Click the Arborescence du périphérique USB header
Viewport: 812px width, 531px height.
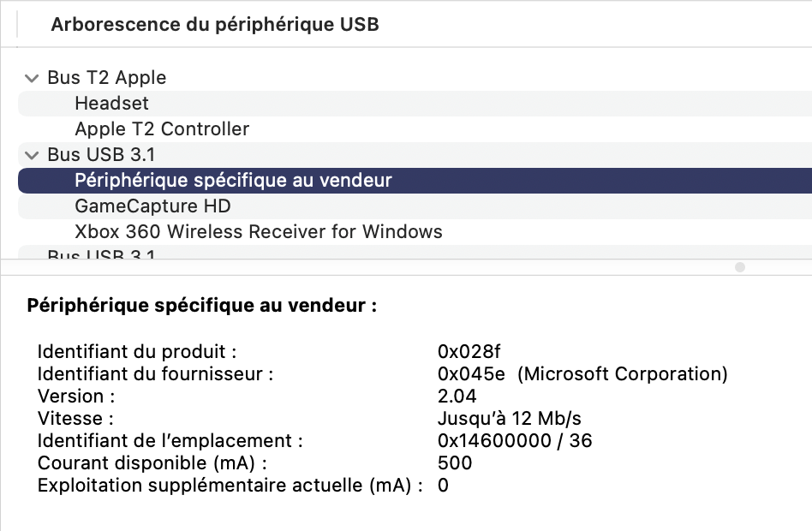click(x=214, y=24)
